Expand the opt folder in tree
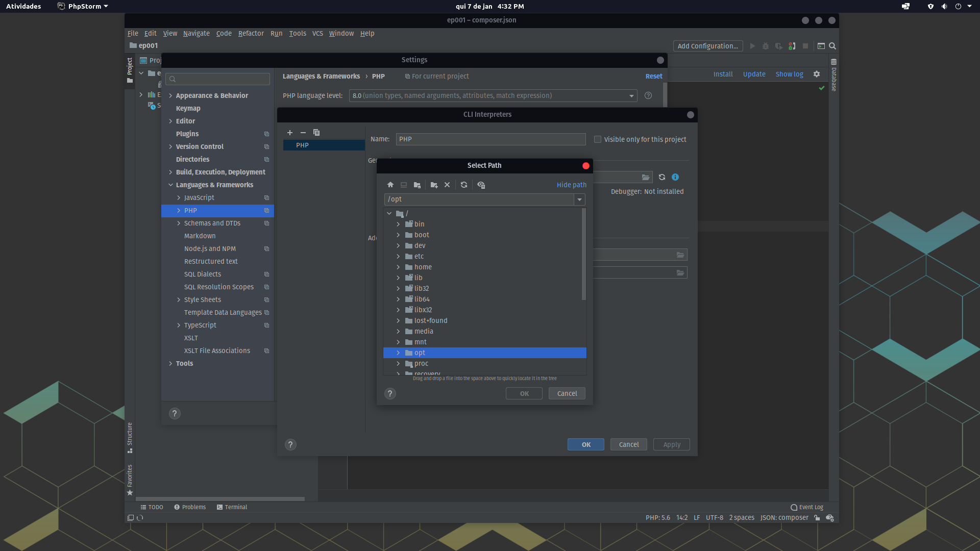 coord(398,353)
